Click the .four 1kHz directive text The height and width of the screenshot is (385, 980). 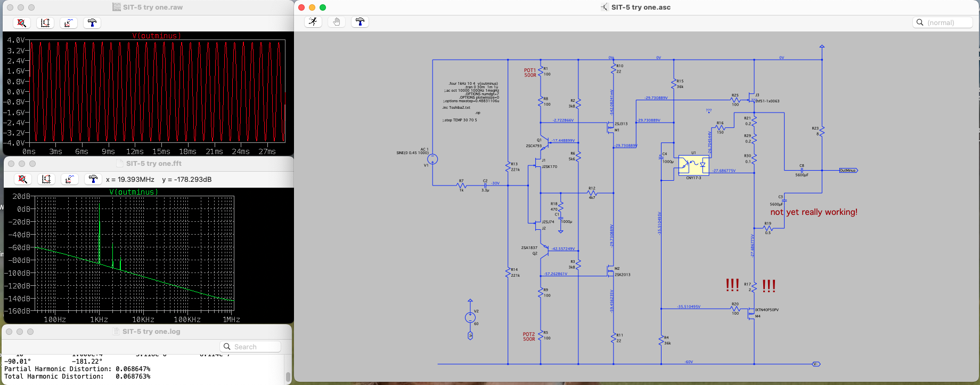pos(473,83)
